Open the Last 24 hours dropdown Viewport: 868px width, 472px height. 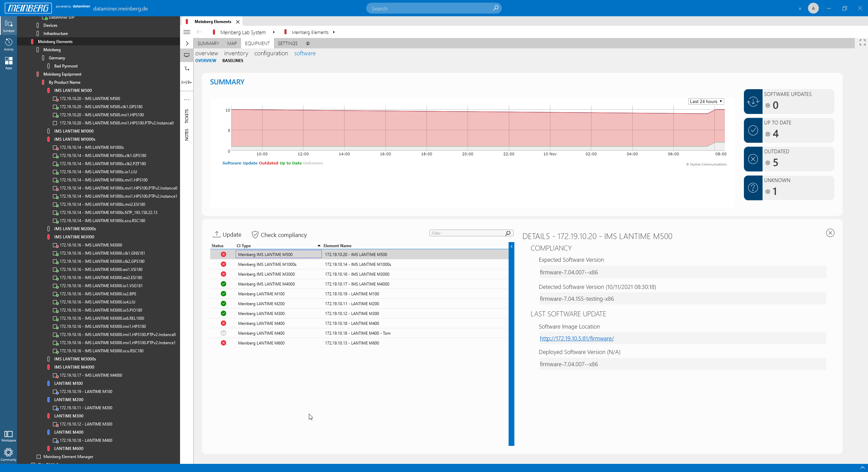706,101
